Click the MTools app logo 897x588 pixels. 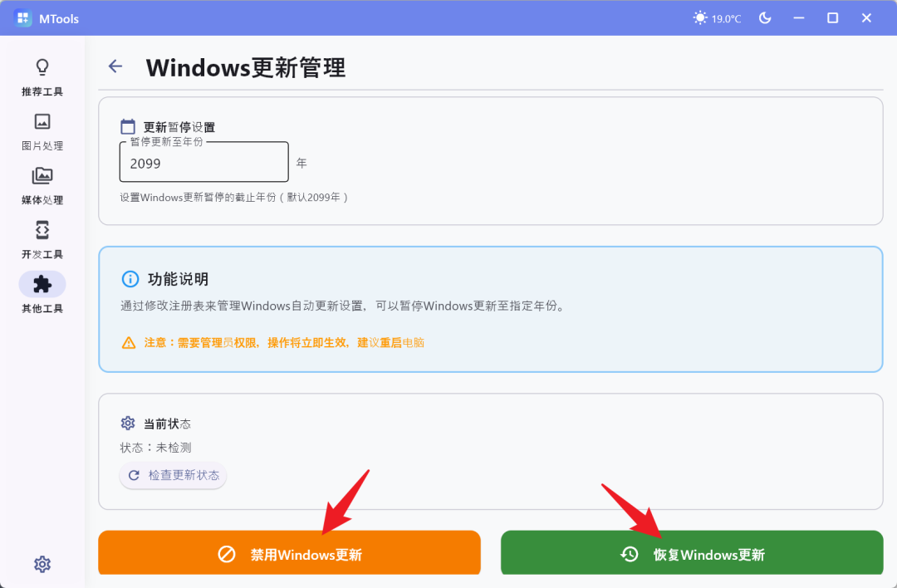(x=23, y=18)
